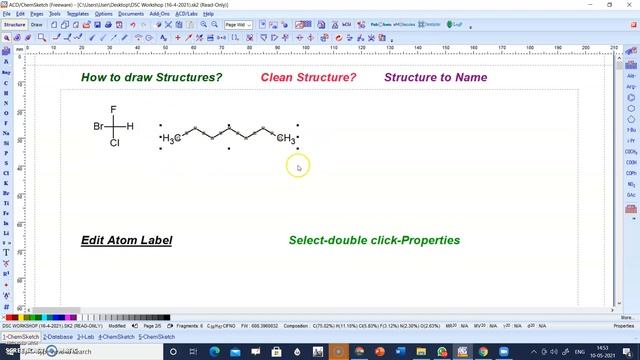Open the Pages menu

tap(37, 14)
